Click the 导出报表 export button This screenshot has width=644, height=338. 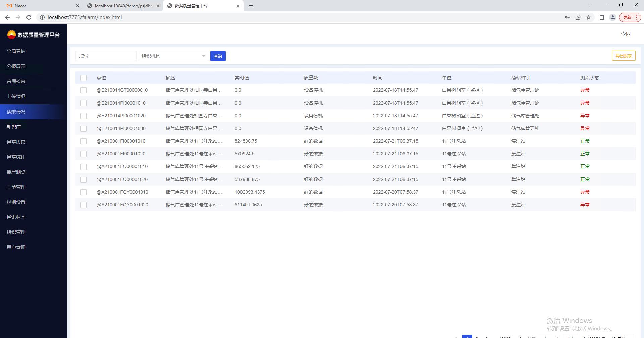coord(624,56)
